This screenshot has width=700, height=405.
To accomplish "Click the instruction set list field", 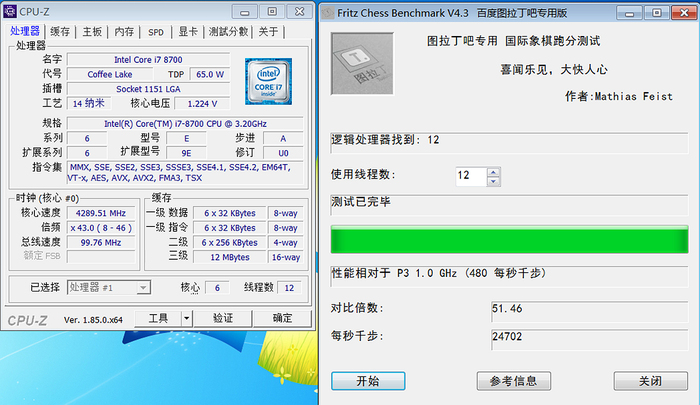I will (x=185, y=172).
